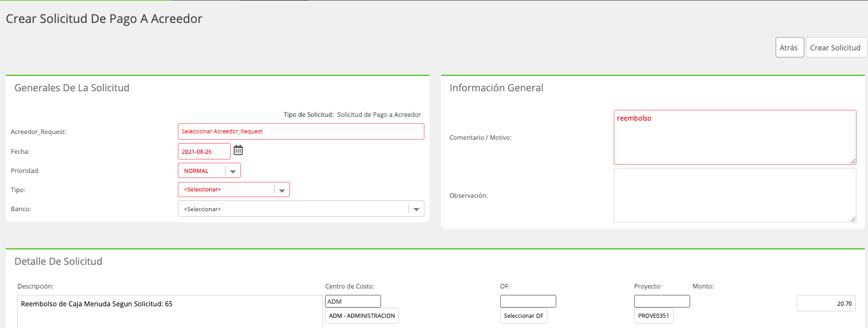Click the Observación textarea
Image resolution: width=868 pixels, height=328 pixels.
[735, 195]
